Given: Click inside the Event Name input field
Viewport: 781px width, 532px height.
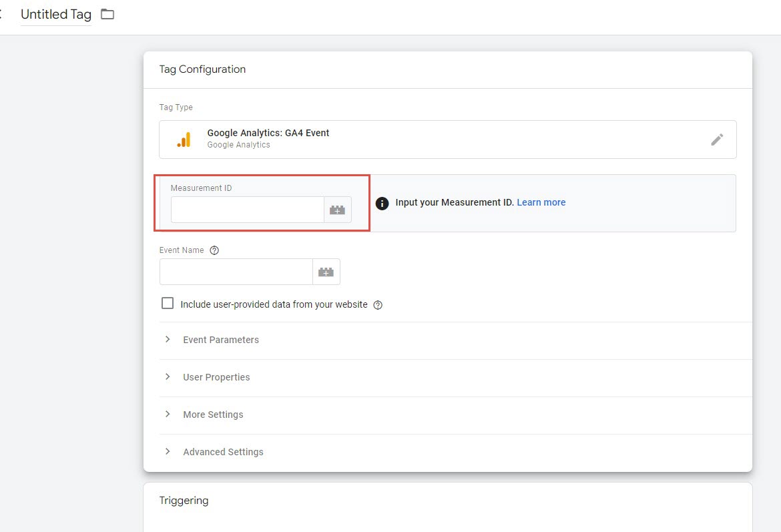Looking at the screenshot, I should pos(235,271).
